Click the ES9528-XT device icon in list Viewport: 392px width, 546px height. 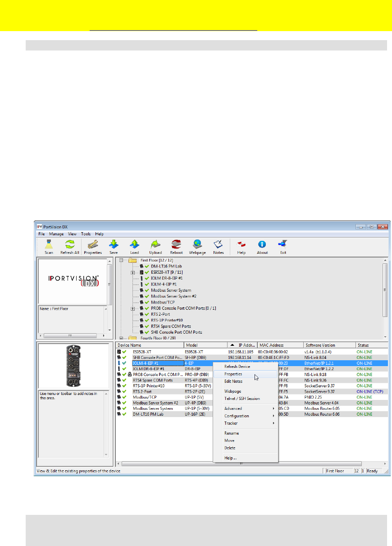pyautogui.click(x=119, y=351)
